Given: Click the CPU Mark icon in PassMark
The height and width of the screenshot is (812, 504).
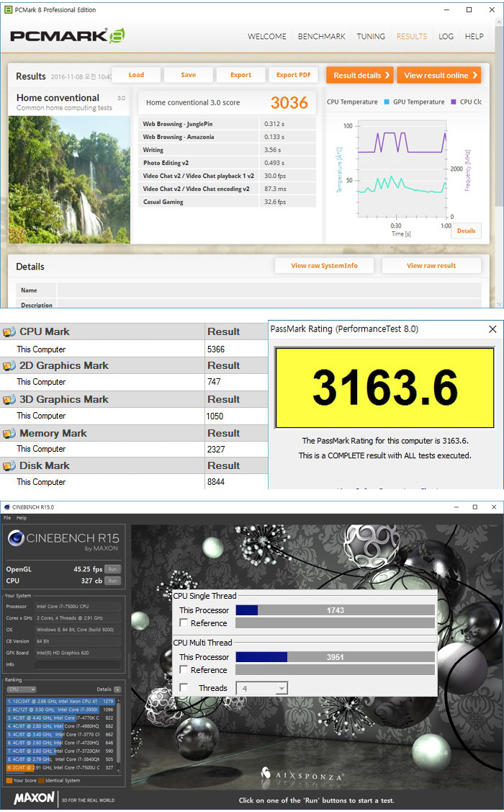Looking at the screenshot, I should click(9, 332).
